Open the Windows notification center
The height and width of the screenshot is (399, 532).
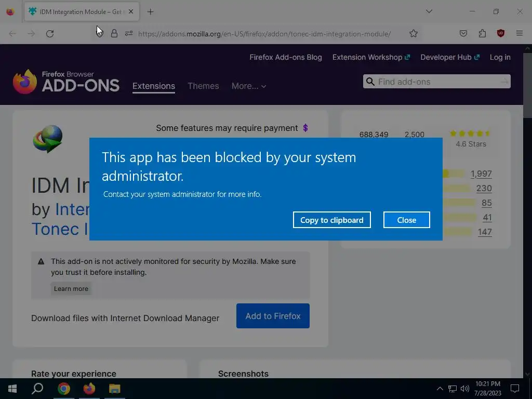point(515,389)
